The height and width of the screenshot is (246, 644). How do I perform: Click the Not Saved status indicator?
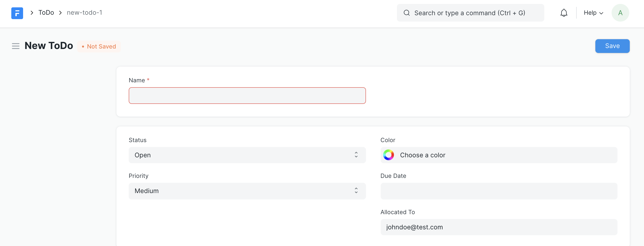pyautogui.click(x=99, y=47)
